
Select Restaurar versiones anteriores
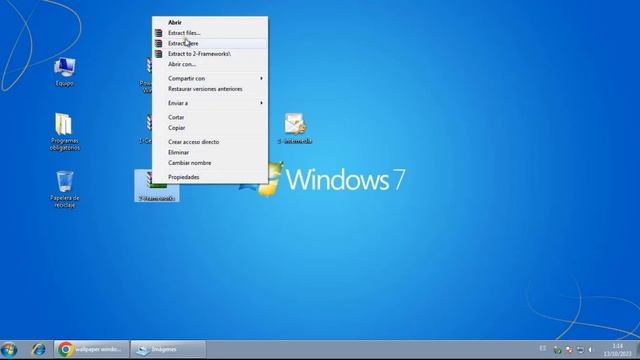coord(210,89)
